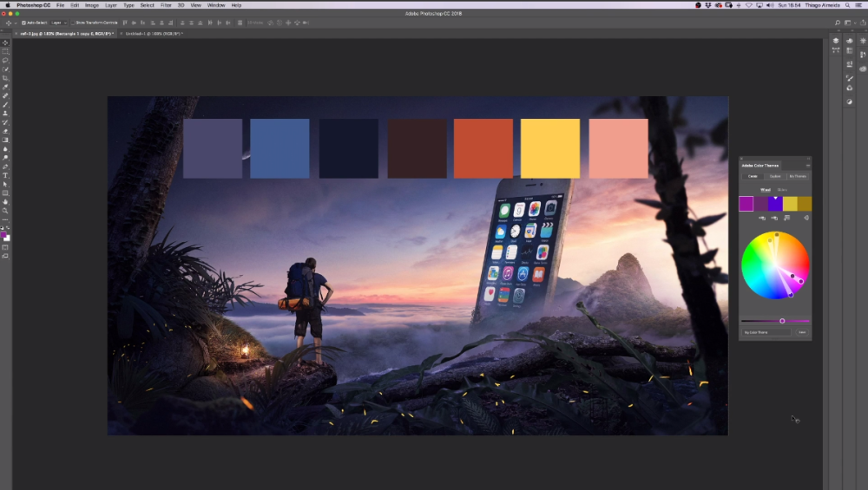Select the Lasso tool
This screenshot has height=490, width=868.
(x=5, y=61)
